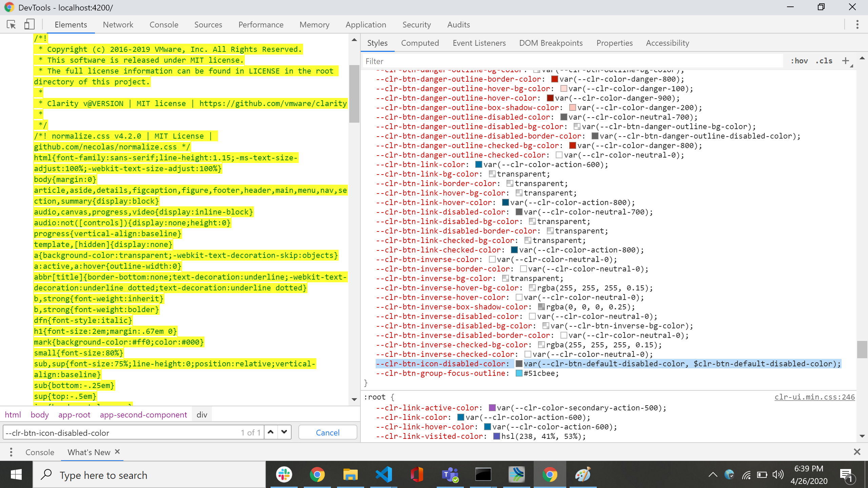Open Slack from the taskbar
The image size is (868, 488).
[x=284, y=474]
